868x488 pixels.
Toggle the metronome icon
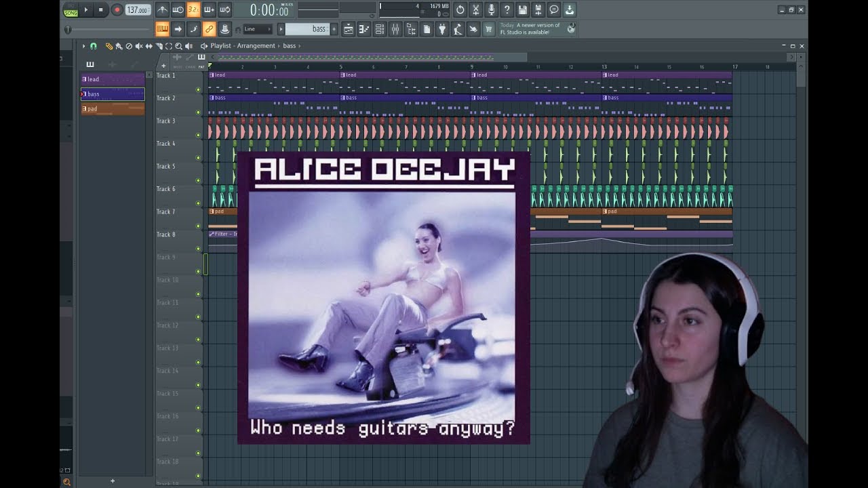click(163, 9)
